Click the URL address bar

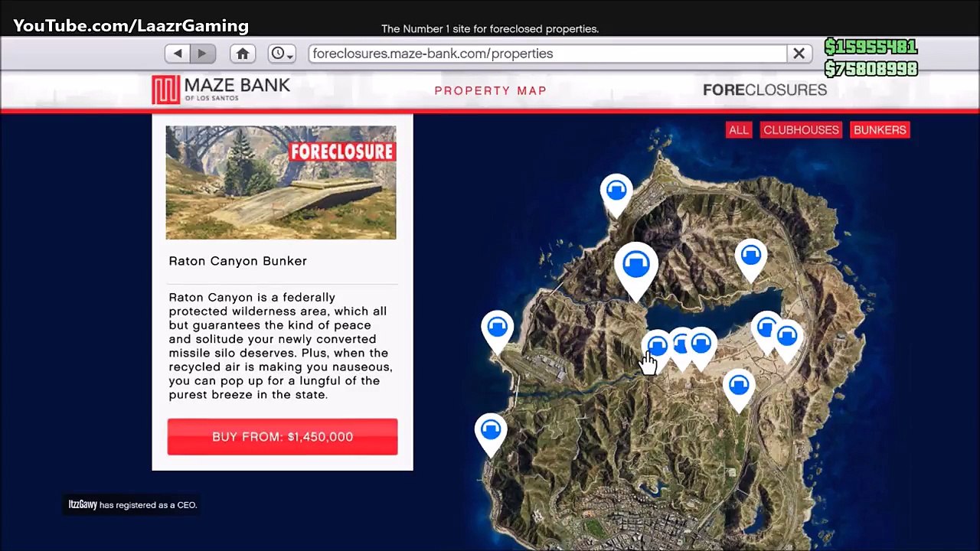pyautogui.click(x=548, y=54)
